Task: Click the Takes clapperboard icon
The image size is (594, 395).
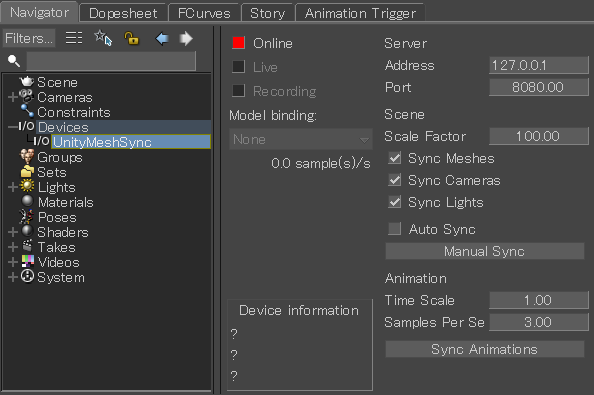Action: pyautogui.click(x=27, y=246)
